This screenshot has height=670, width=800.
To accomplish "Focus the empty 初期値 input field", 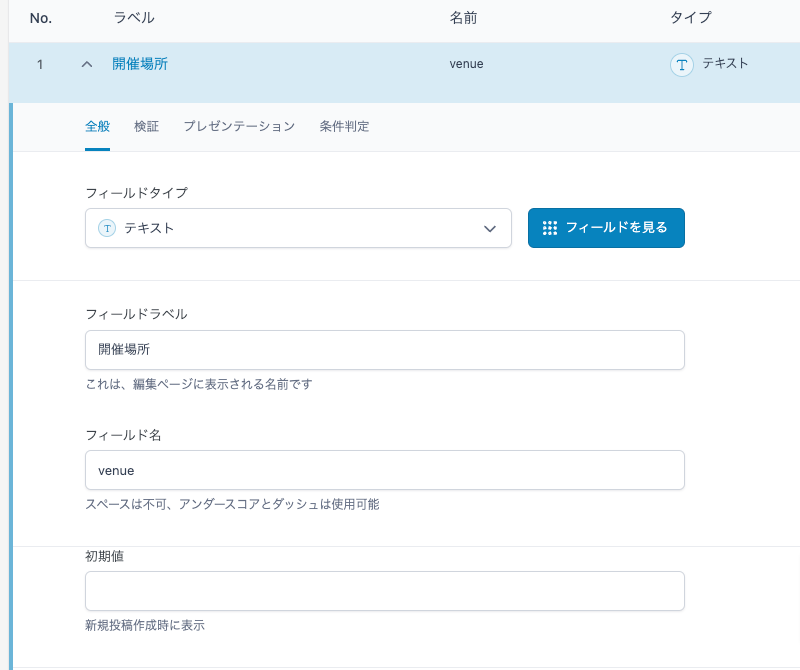I will coord(385,591).
